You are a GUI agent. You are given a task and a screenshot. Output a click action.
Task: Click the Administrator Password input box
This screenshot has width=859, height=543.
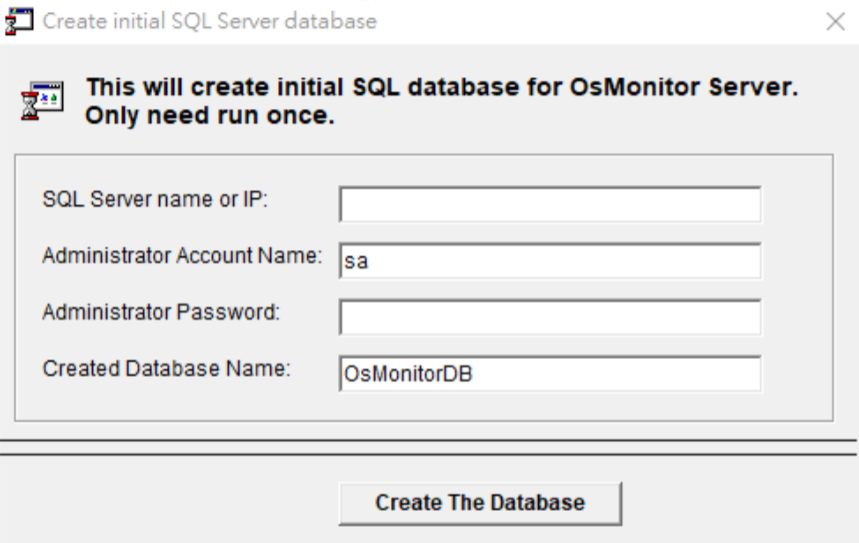click(550, 317)
